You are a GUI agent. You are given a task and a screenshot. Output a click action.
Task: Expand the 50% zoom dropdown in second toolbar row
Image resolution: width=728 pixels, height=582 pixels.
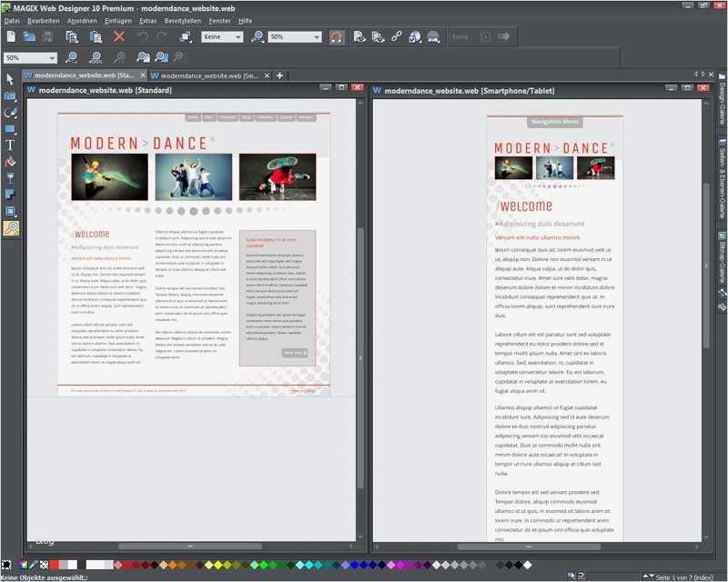coord(31,57)
